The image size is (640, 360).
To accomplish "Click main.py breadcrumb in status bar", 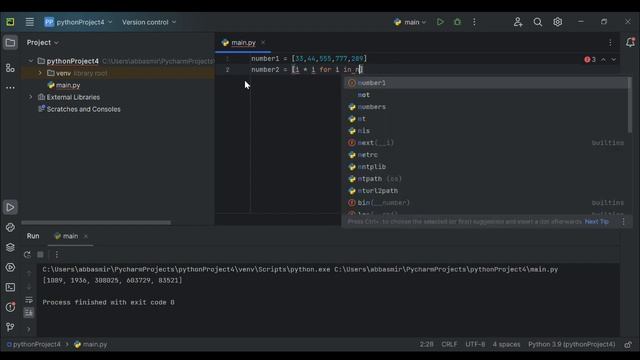I will (91, 344).
